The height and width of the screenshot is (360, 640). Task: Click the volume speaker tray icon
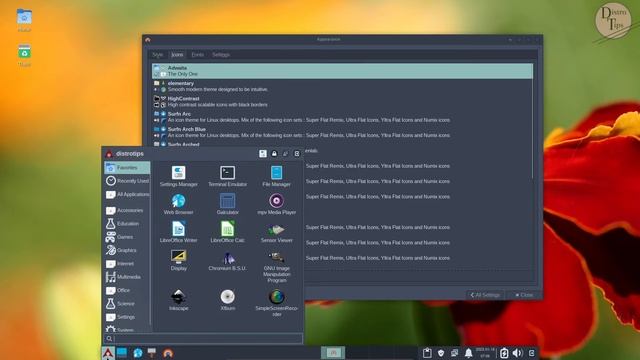tap(517, 353)
